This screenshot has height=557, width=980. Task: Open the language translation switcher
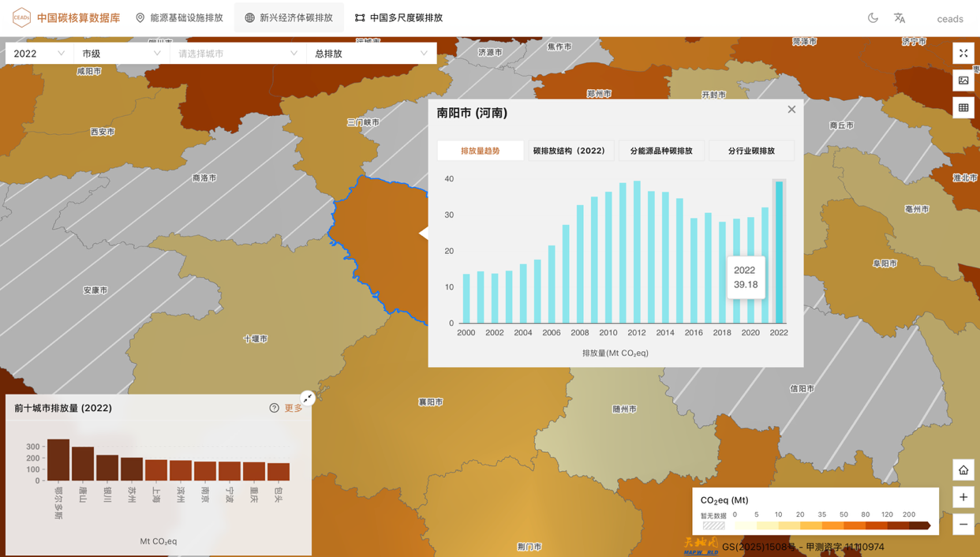[x=900, y=18]
